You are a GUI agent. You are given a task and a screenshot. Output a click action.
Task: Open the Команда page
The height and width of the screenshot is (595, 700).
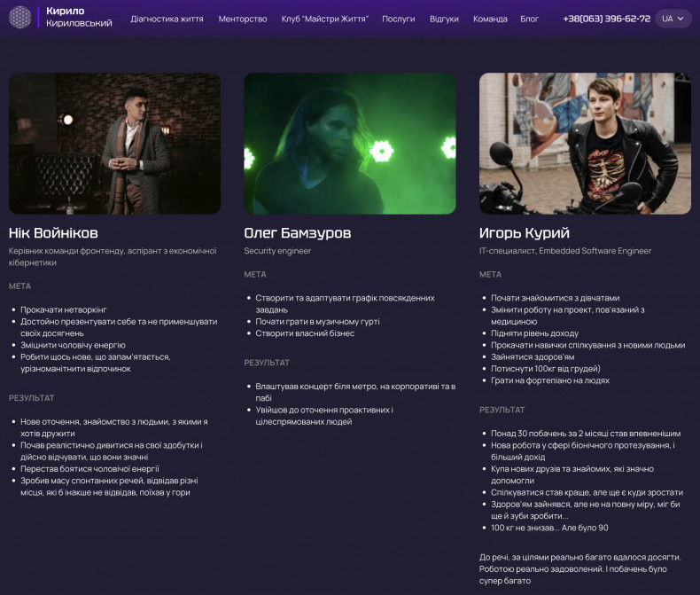[x=490, y=19]
